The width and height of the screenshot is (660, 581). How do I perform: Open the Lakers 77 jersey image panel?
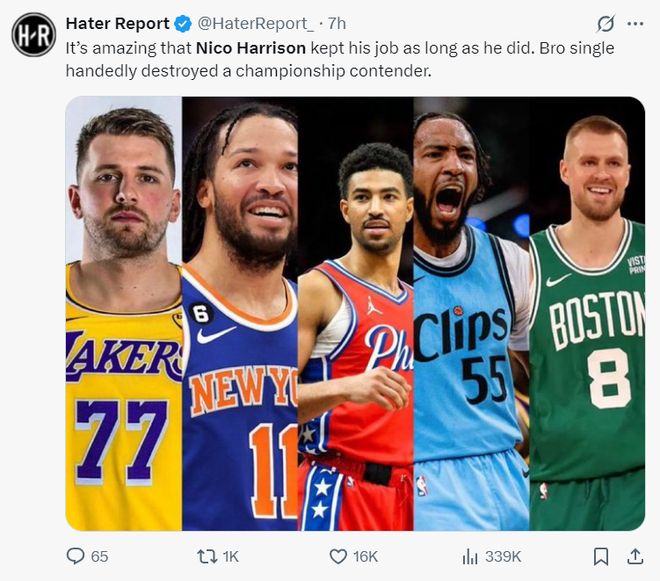(124, 313)
